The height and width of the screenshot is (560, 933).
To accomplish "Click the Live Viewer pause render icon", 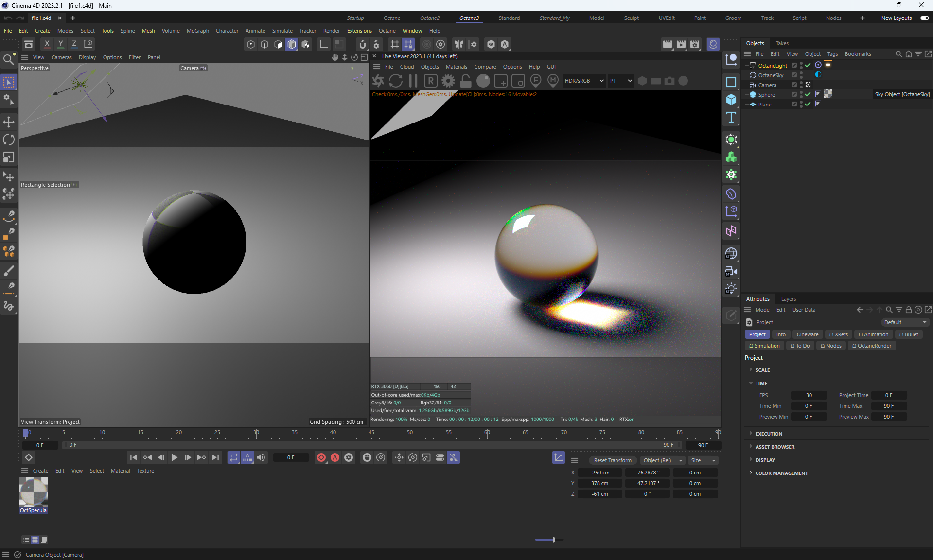I will (413, 81).
